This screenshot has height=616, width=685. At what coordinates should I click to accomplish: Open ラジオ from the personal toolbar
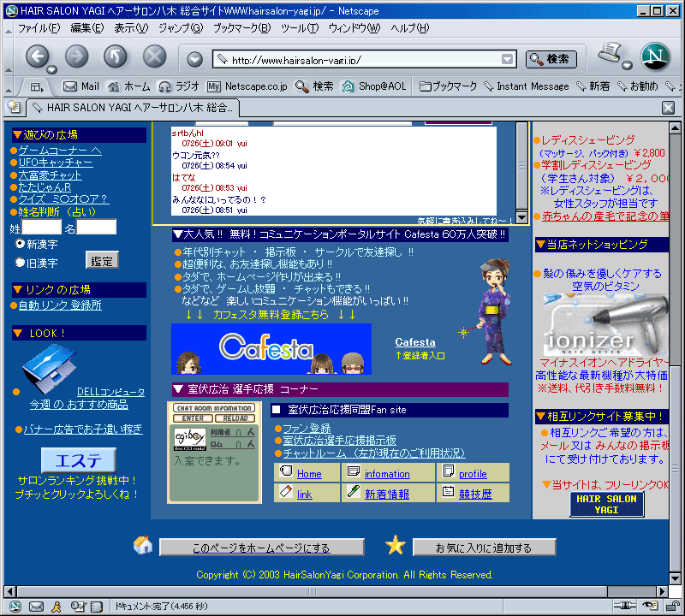point(179,86)
